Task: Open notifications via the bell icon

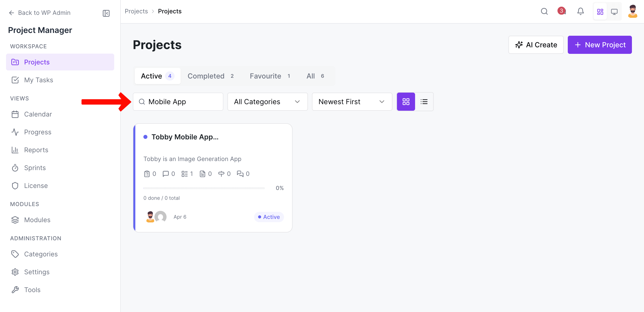Action: click(581, 11)
